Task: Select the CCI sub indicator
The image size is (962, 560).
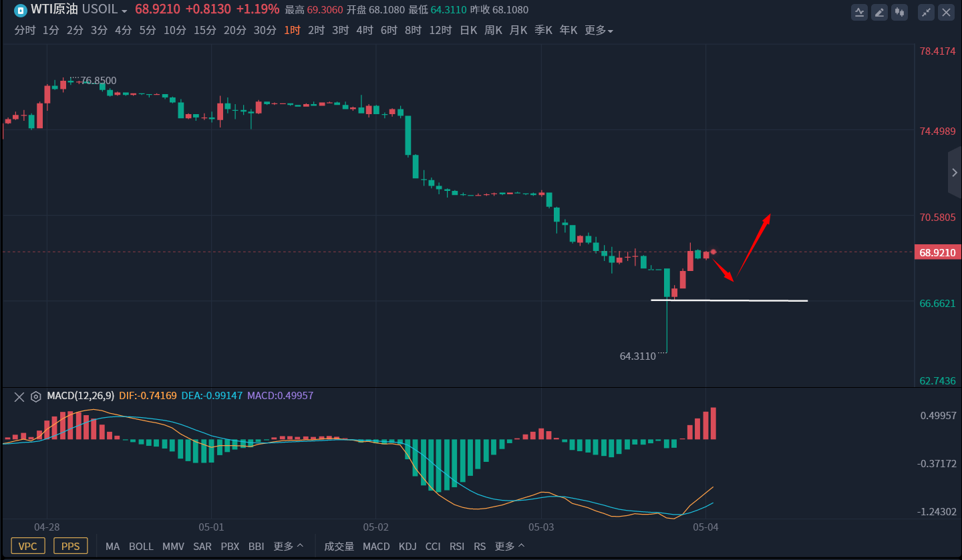Action: (x=433, y=546)
